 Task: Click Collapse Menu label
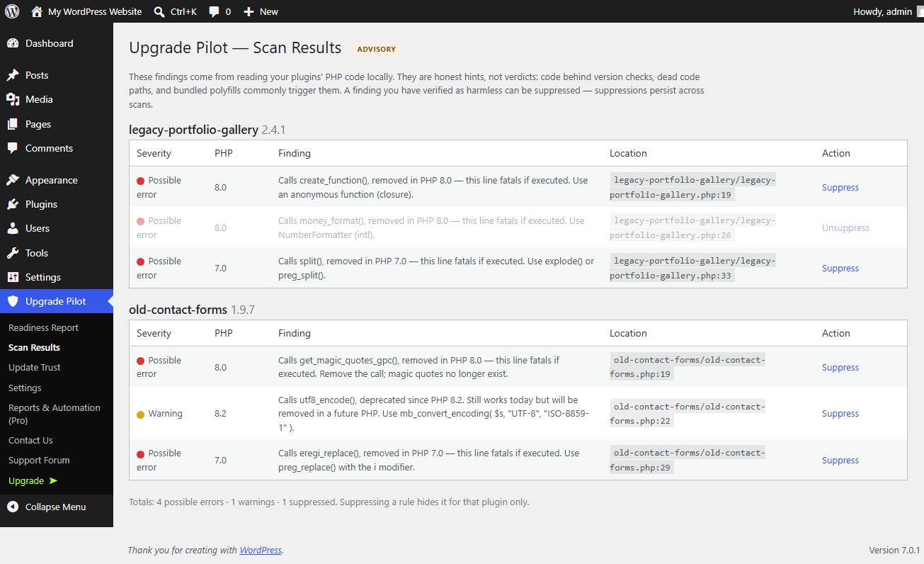(x=55, y=507)
